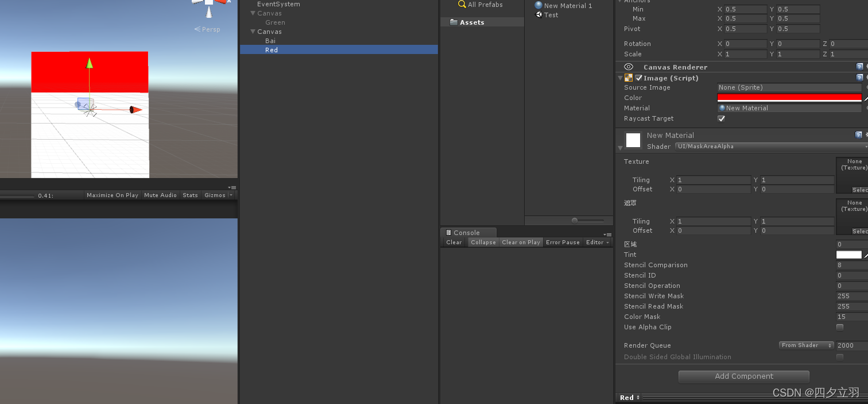Click the All Prefabs search icon
This screenshot has height=404, width=868.
pos(462,4)
